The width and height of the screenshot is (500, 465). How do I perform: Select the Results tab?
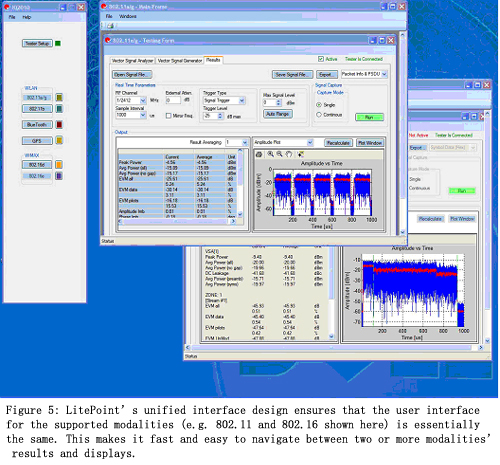(213, 60)
